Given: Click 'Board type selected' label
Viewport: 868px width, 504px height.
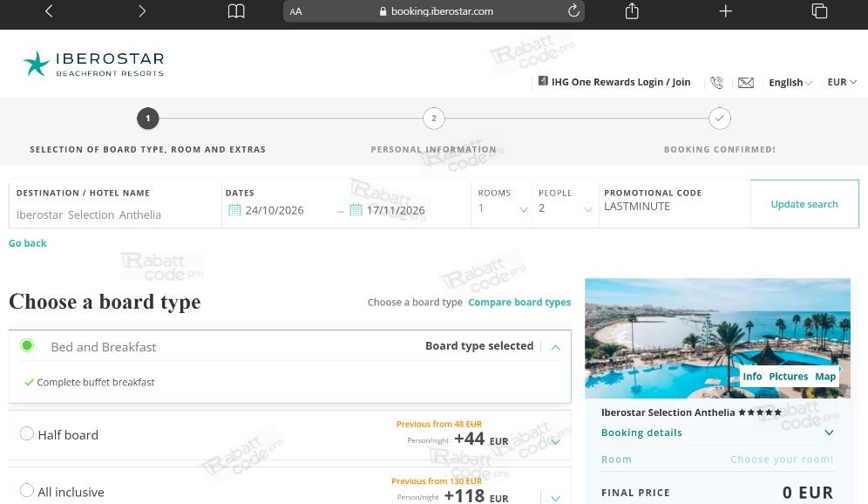Looking at the screenshot, I should [479, 345].
